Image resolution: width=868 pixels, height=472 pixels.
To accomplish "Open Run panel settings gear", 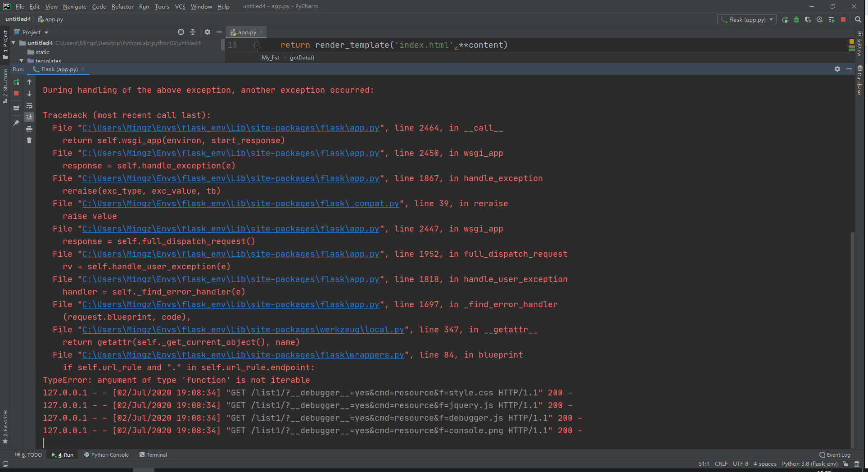I will coord(837,69).
